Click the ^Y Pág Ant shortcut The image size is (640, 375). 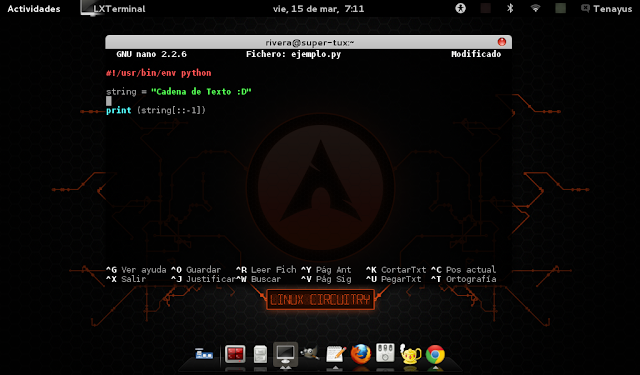[x=326, y=270]
